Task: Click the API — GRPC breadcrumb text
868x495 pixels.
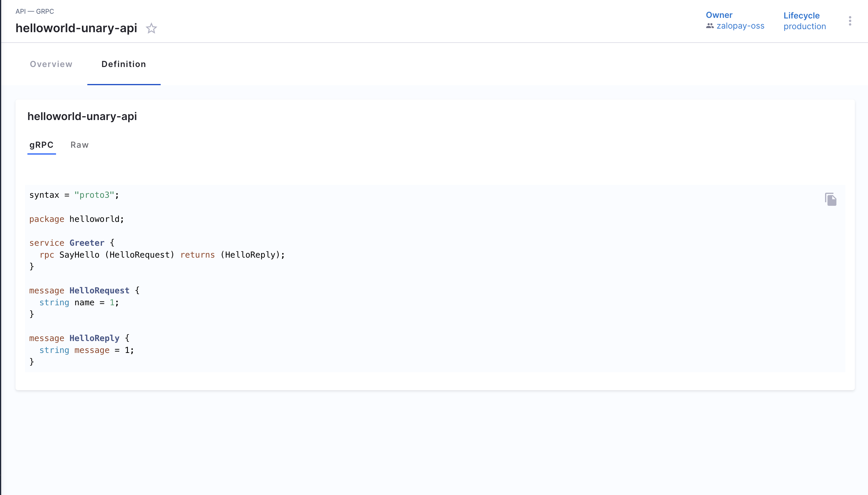Action: click(35, 11)
